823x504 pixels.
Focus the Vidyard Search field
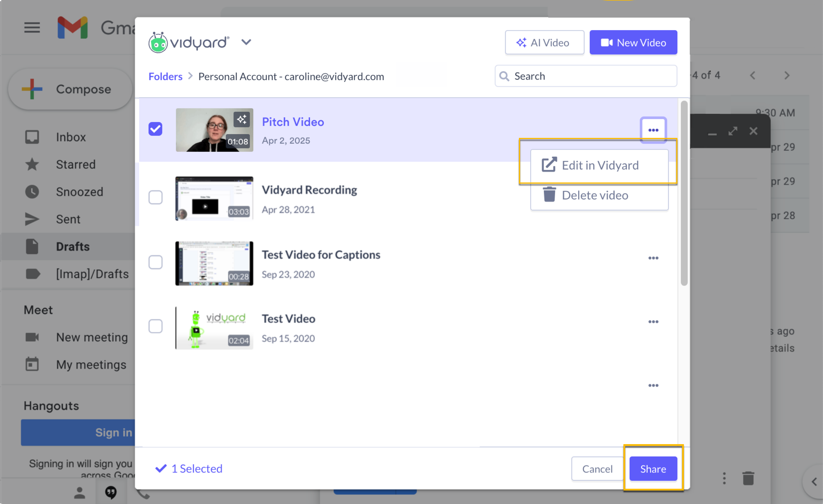pos(586,76)
